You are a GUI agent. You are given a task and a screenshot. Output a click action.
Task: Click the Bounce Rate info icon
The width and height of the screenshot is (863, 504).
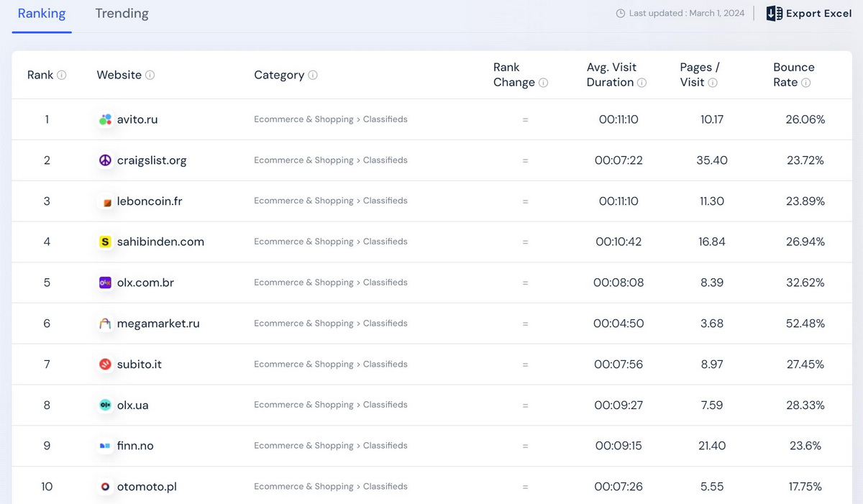pos(805,83)
